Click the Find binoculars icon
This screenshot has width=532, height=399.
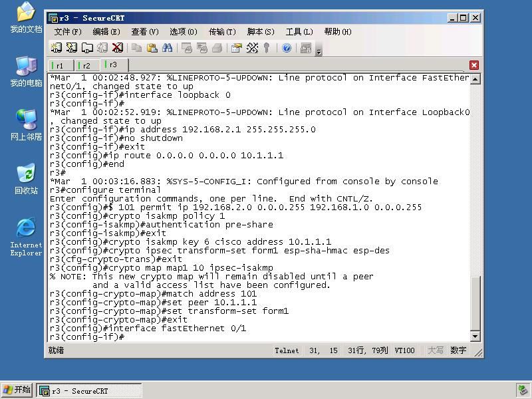(x=167, y=48)
